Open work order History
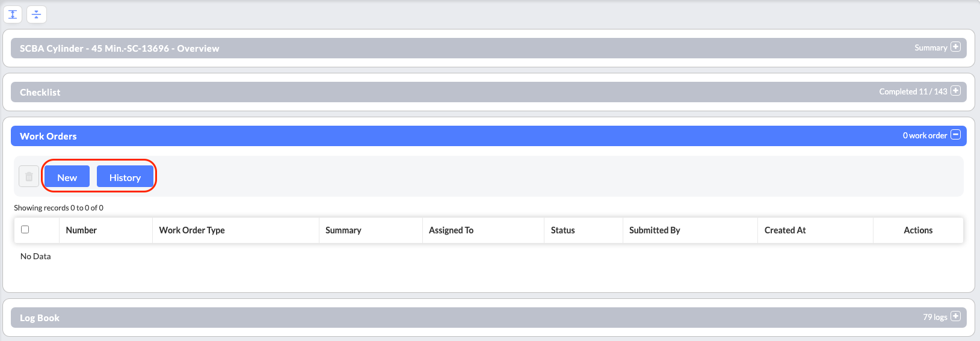The height and width of the screenshot is (341, 980). (125, 177)
